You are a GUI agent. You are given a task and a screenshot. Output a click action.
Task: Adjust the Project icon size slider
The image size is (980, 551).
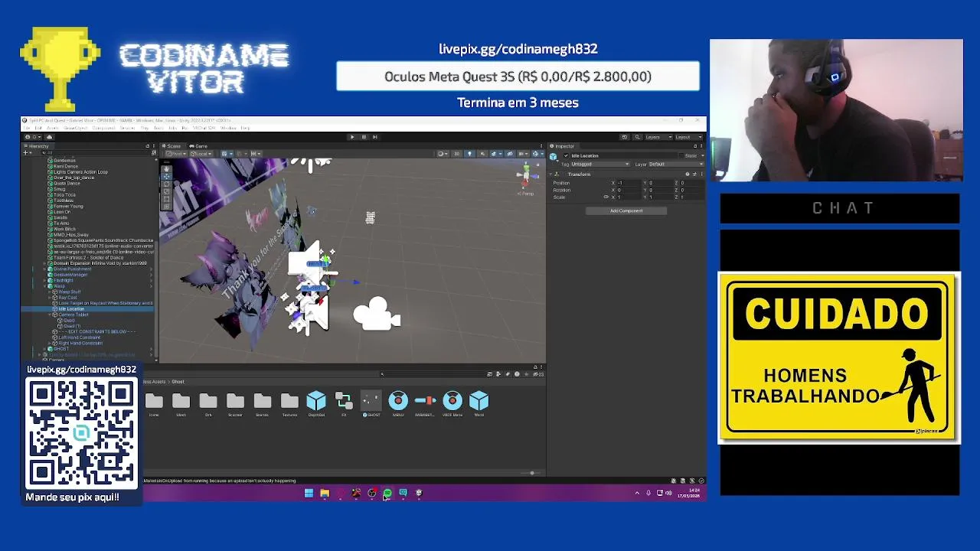coord(530,472)
